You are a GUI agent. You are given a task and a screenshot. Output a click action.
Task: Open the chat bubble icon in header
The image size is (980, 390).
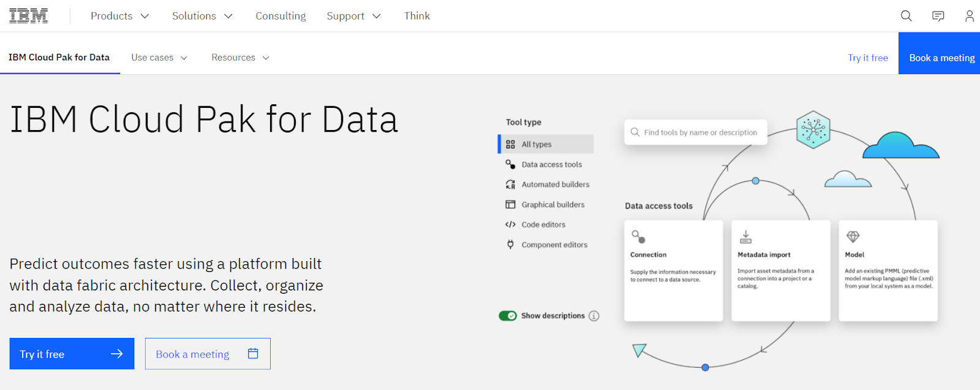[x=938, y=16]
